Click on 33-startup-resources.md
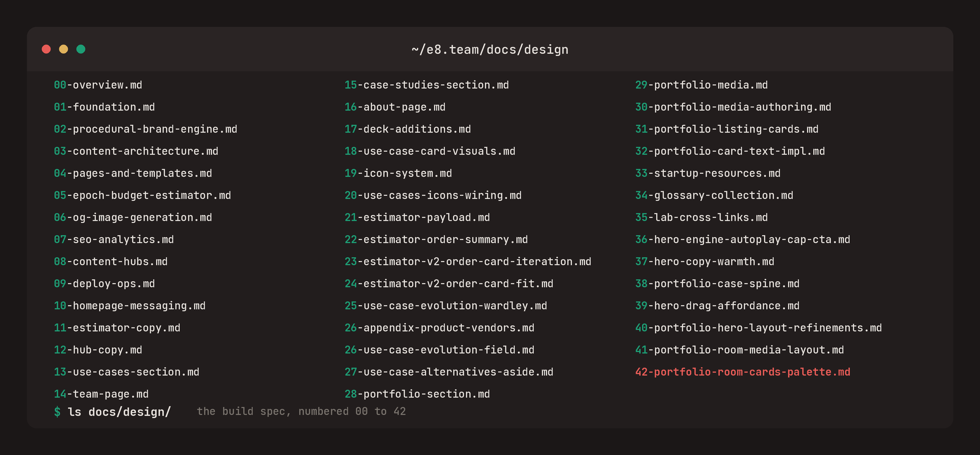The width and height of the screenshot is (980, 455). (708, 173)
